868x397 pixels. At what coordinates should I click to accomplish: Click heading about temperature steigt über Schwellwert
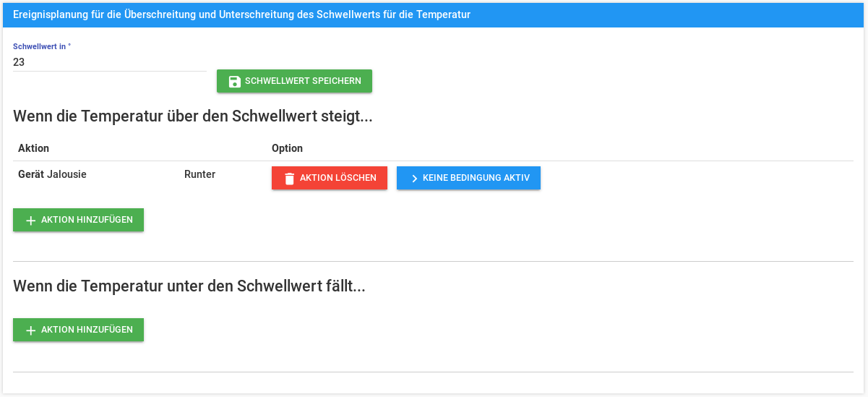(x=193, y=116)
